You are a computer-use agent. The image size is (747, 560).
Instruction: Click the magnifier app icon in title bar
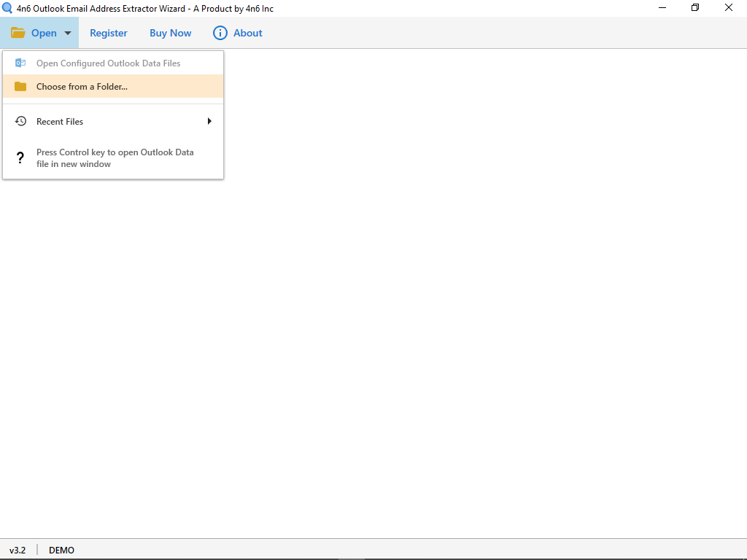click(x=8, y=8)
